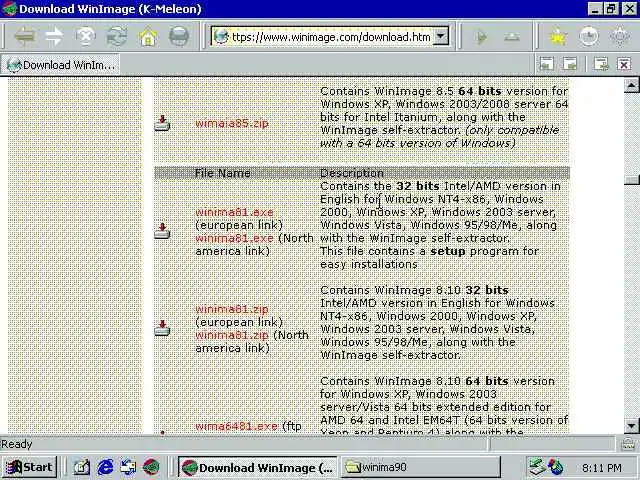Screen dimensions: 640x480
Task: Click the notepad-style Quick Launch icon
Action: pos(82,467)
